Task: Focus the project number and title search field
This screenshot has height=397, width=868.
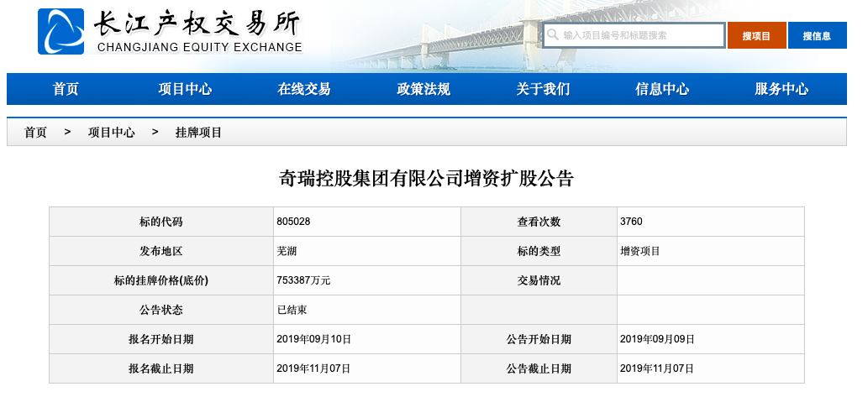Action: click(634, 35)
